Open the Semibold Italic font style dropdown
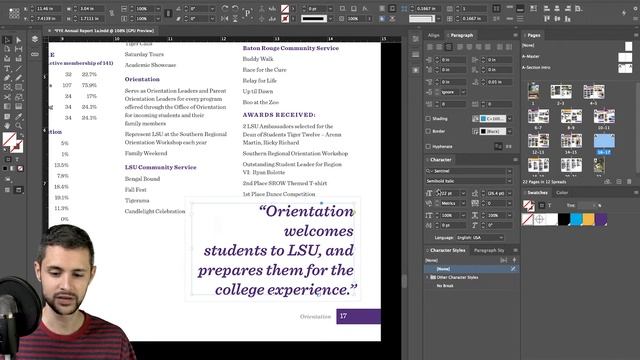The image size is (640, 360). coord(509,181)
